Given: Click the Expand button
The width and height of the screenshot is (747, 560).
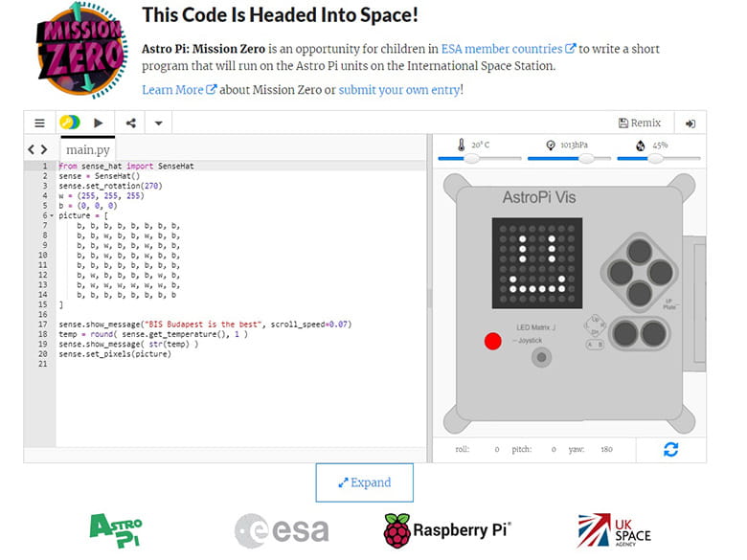Looking at the screenshot, I should [x=365, y=482].
